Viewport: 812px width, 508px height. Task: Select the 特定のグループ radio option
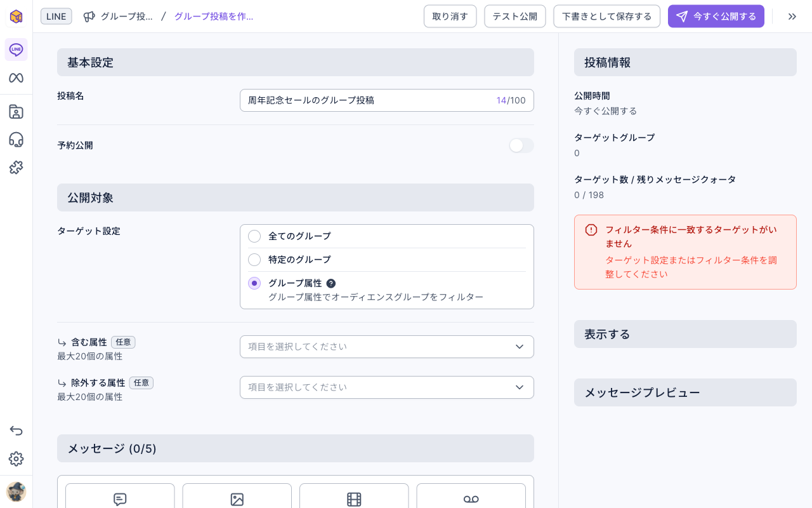[254, 260]
